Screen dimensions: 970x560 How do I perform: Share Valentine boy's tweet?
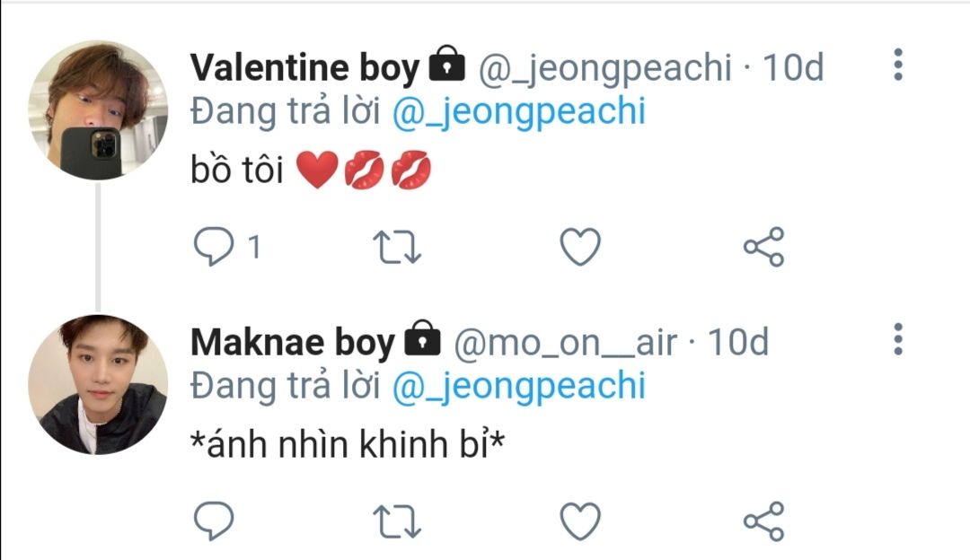click(763, 247)
